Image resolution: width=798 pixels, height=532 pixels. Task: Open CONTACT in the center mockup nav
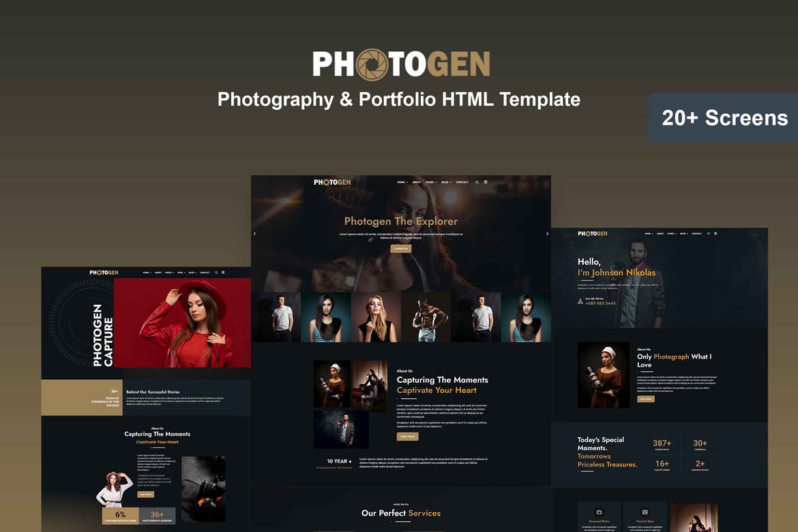pos(462,182)
